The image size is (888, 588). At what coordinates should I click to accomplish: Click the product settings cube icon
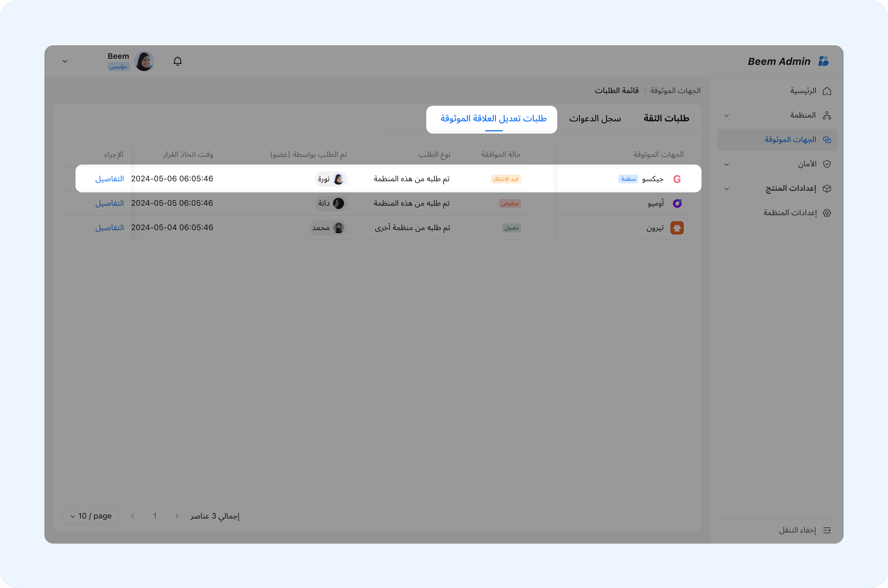pos(827,189)
